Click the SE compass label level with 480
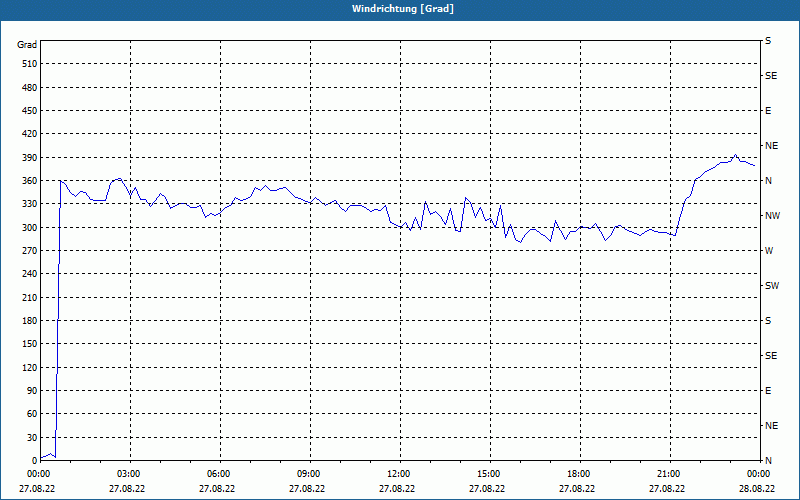 771,76
